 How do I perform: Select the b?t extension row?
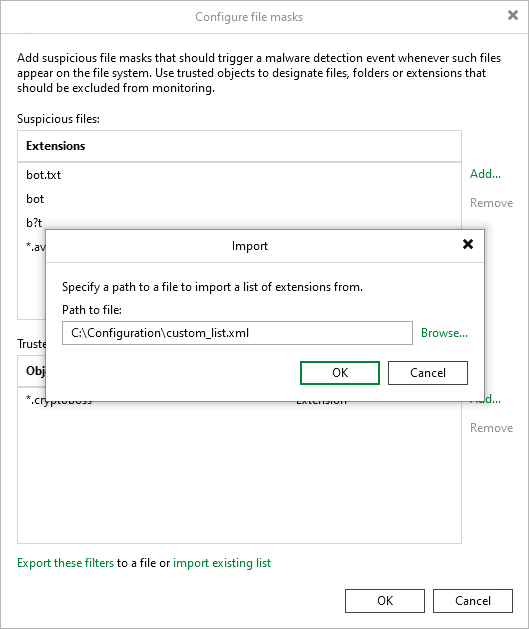point(239,222)
